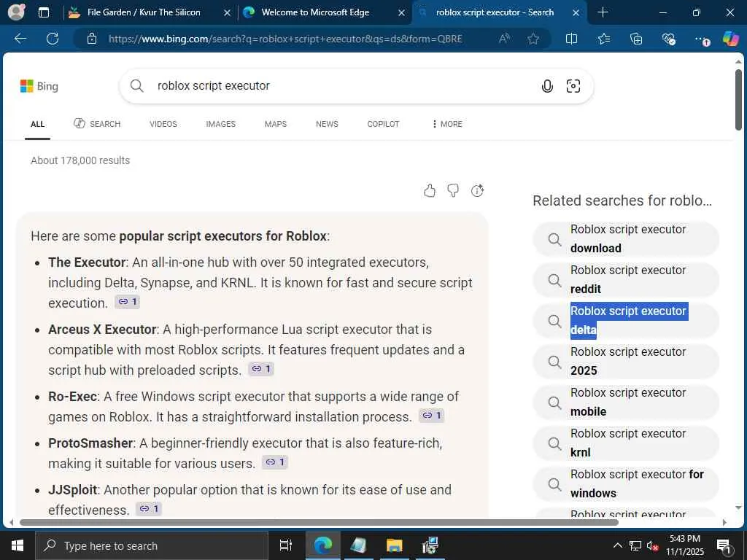Switch to the IMAGES tab
The height and width of the screenshot is (560, 747).
(x=220, y=124)
